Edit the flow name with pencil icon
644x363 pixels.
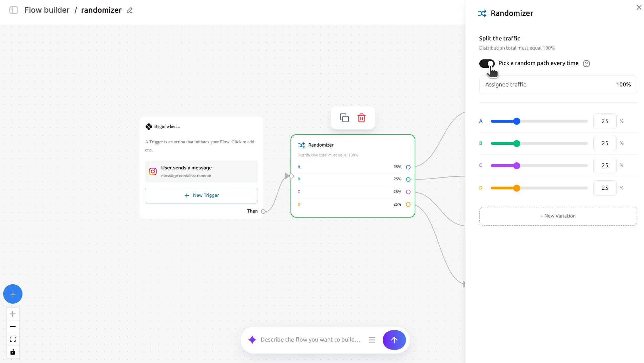130,11
